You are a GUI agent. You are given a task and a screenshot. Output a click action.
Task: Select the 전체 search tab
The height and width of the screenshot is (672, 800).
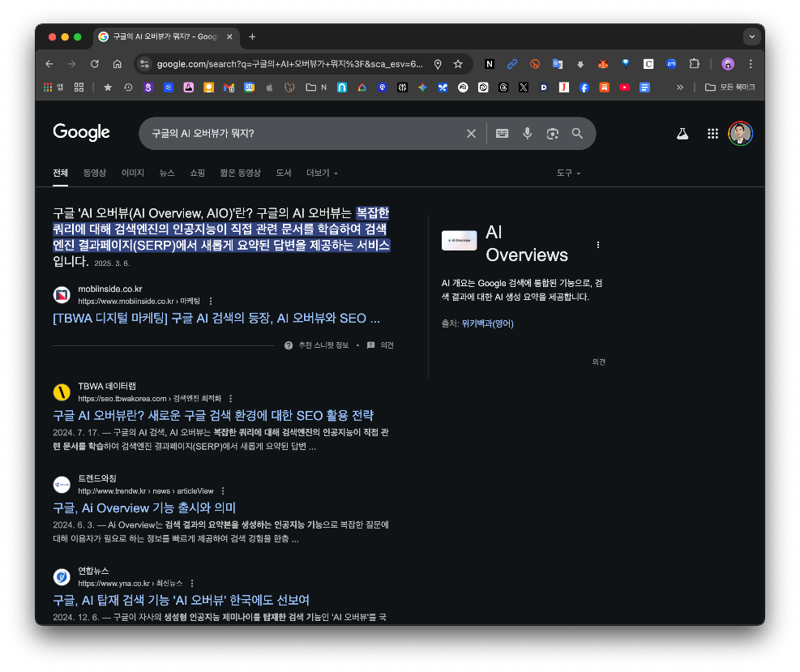(60, 173)
